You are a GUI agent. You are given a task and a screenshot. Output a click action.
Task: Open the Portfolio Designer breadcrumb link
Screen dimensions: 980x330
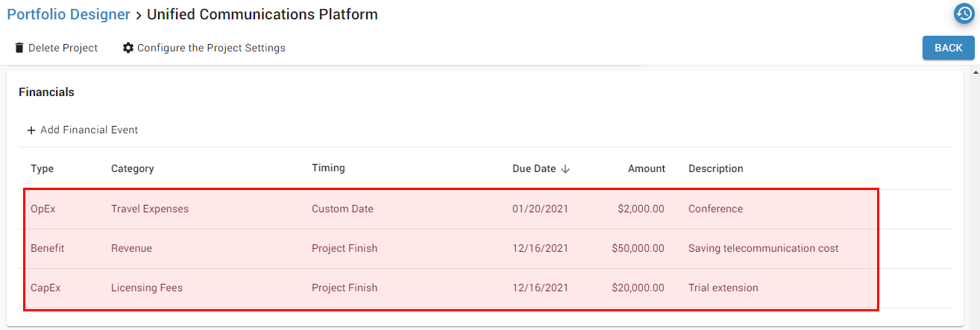69,14
